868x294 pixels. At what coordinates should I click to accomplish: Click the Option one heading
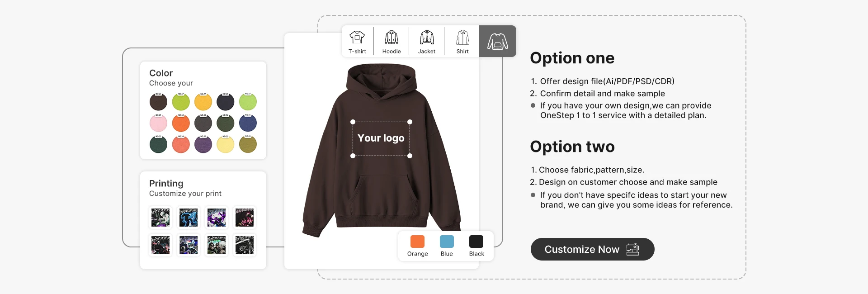(x=572, y=58)
